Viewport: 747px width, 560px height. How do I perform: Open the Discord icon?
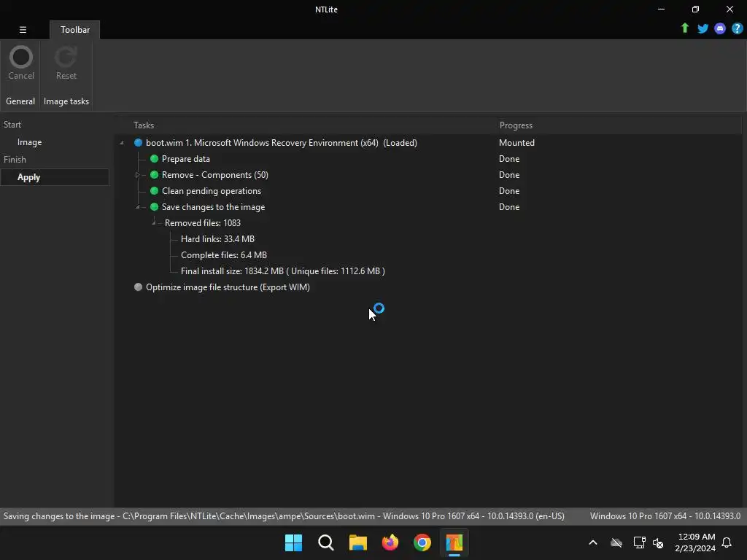pyautogui.click(x=720, y=28)
